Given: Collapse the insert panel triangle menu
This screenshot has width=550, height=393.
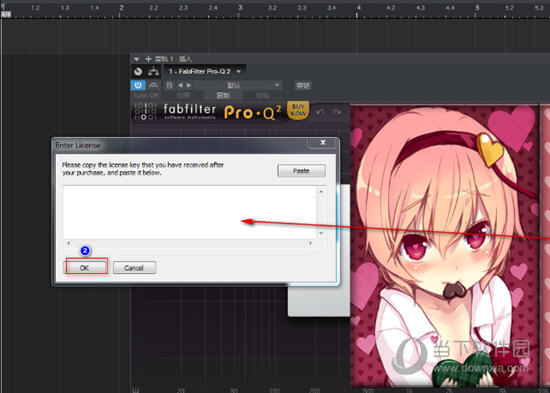Looking at the screenshot, I should pos(136,59).
